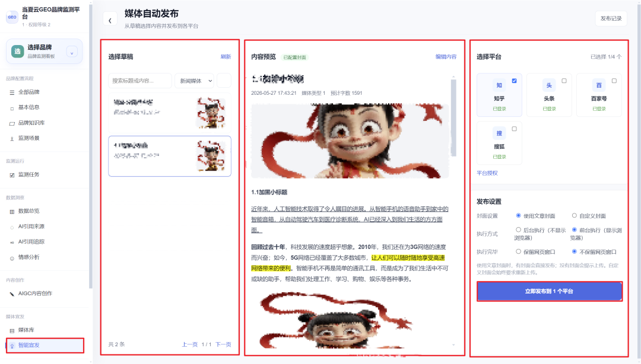Check the 头条 platform checkbox
Screen dimensions: 641x364
(x=564, y=81)
